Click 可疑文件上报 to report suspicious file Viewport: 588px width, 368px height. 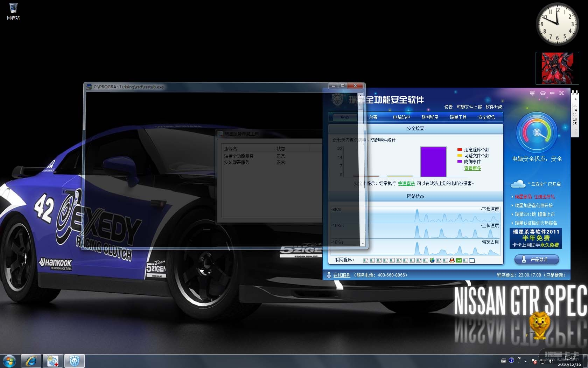[x=469, y=107]
